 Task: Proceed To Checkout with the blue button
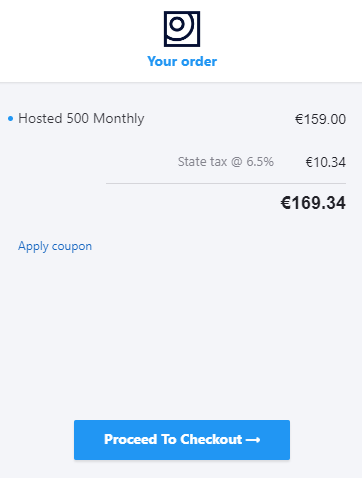coord(182,440)
